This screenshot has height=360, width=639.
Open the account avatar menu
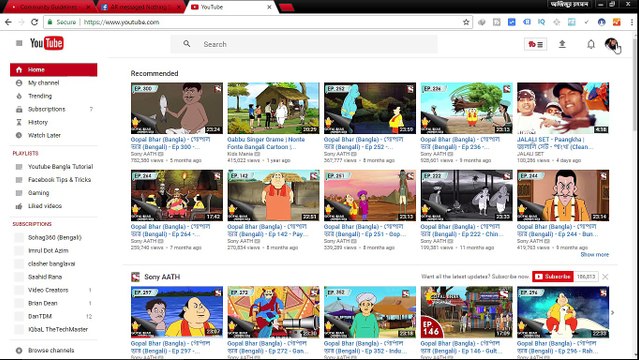pyautogui.click(x=611, y=44)
